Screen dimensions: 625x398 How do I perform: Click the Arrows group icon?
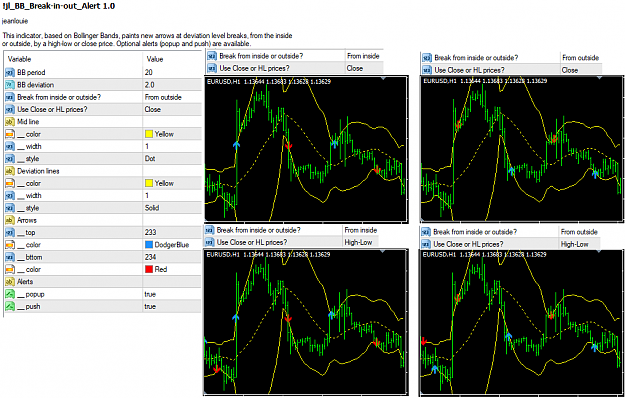click(10, 220)
